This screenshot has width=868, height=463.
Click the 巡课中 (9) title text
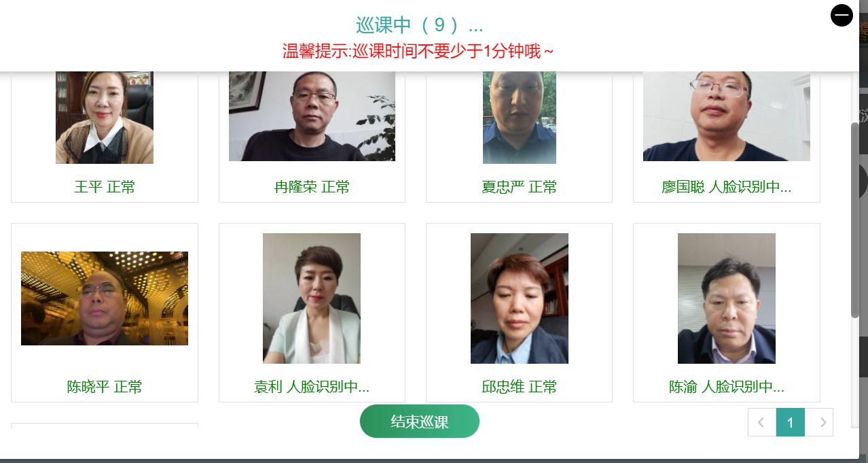tap(420, 25)
